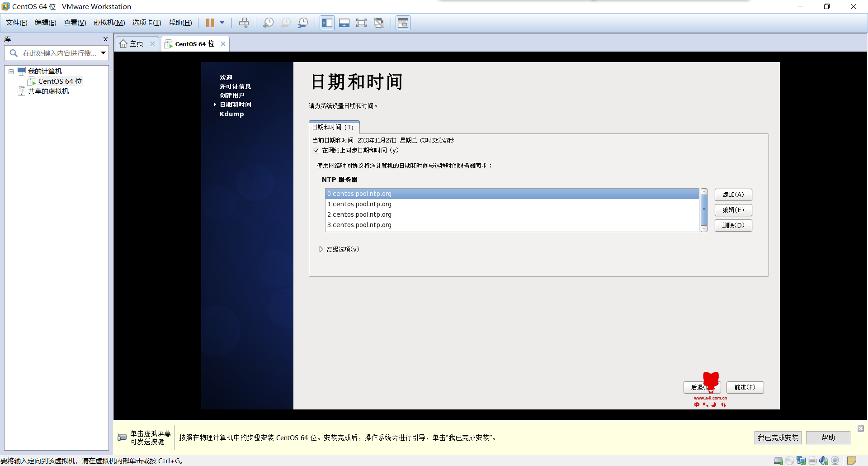
Task: Click the printer status icon
Action: point(812,461)
